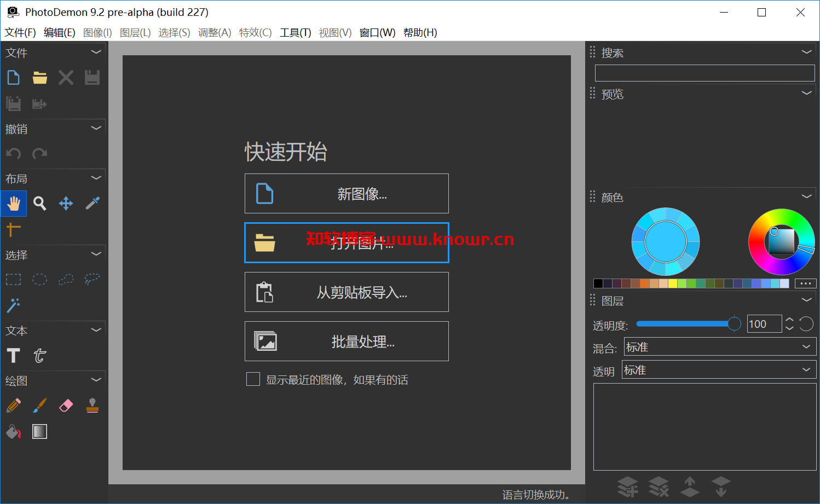Collapse the 撤销 panel section
Viewport: 820px width, 504px height.
click(x=96, y=128)
